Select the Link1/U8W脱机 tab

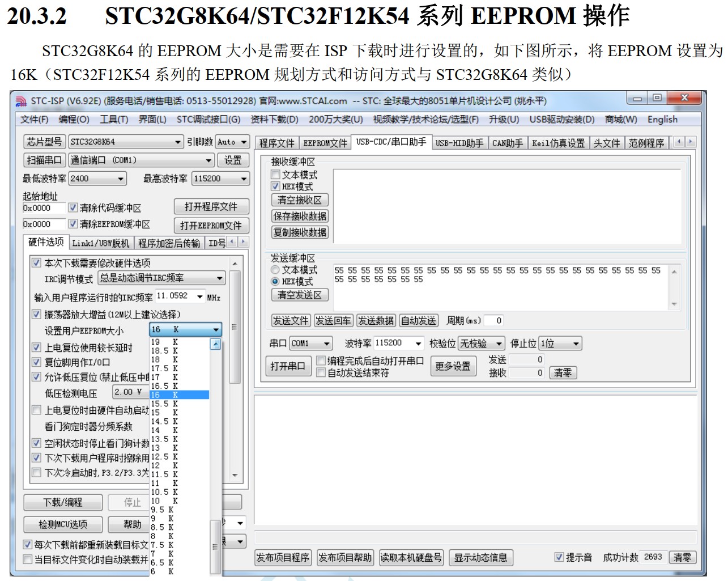[x=101, y=243]
